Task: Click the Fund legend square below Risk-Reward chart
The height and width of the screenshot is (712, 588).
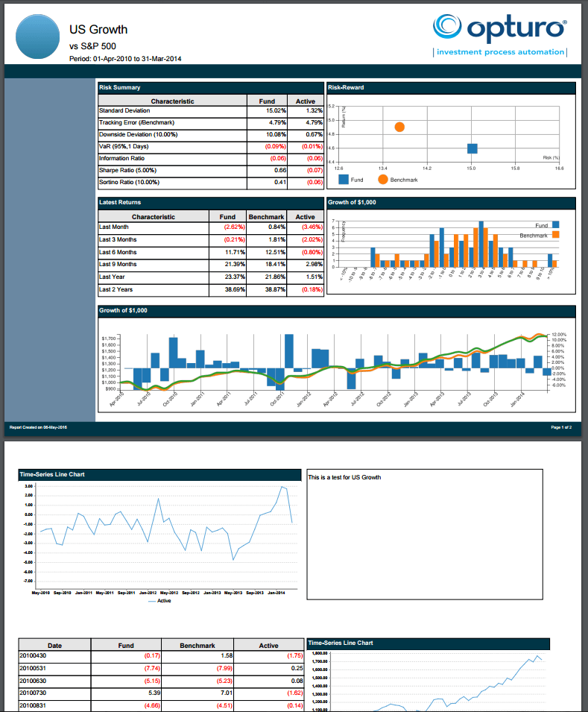Action: pyautogui.click(x=343, y=180)
